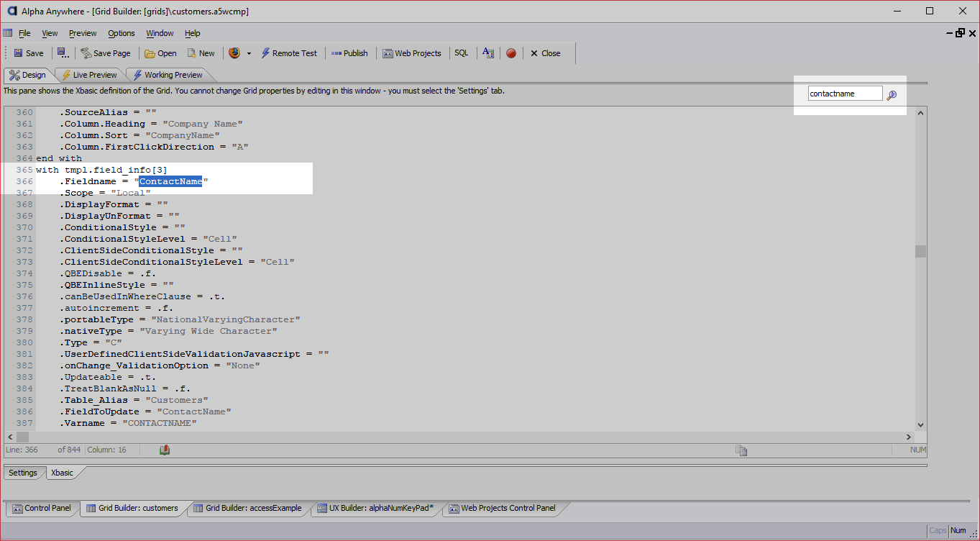This screenshot has width=980, height=541.
Task: Click the vertical scrollbar thumb
Action: [x=920, y=251]
